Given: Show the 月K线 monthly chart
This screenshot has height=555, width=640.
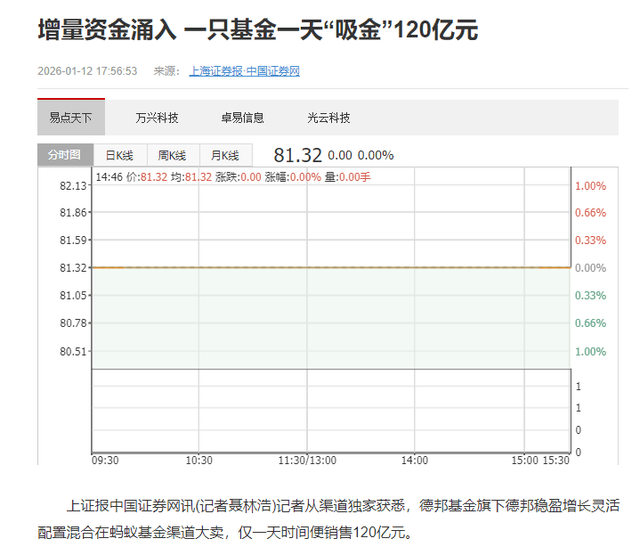Looking at the screenshot, I should pos(224,155).
